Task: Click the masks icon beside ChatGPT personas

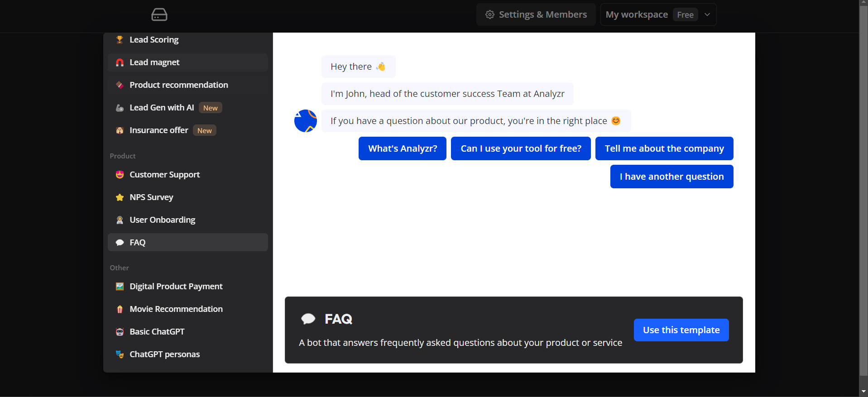Action: click(x=120, y=354)
